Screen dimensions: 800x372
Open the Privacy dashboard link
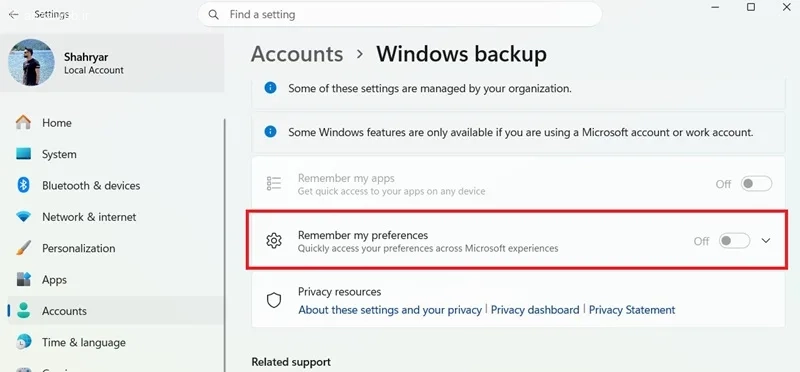[x=535, y=310]
